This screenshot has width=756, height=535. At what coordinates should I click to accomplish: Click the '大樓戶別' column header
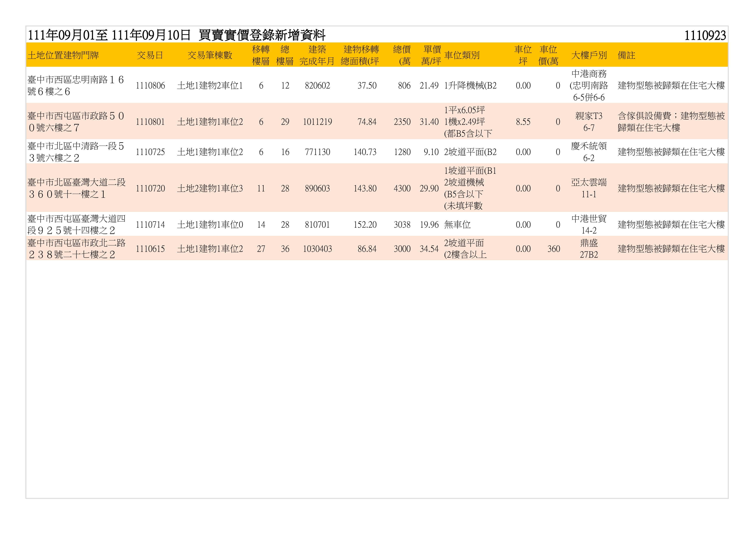pyautogui.click(x=589, y=55)
